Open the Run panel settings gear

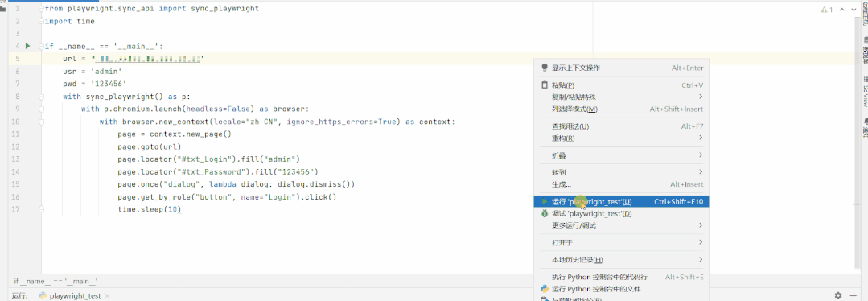[x=838, y=295]
